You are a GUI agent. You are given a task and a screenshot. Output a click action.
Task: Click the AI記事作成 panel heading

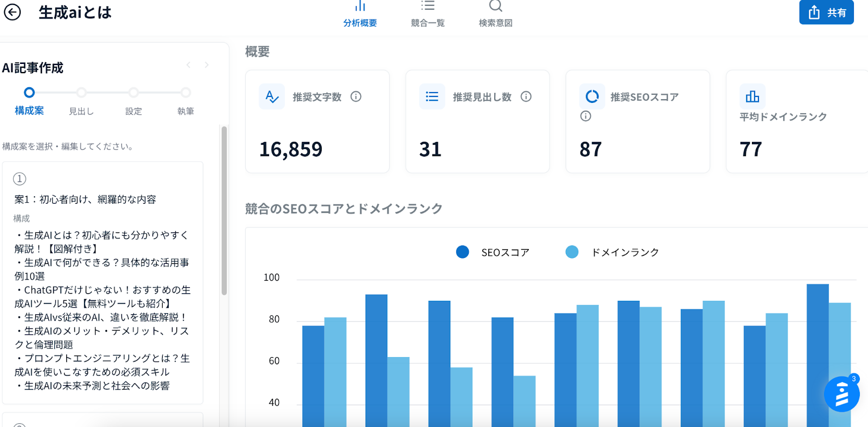[33, 68]
